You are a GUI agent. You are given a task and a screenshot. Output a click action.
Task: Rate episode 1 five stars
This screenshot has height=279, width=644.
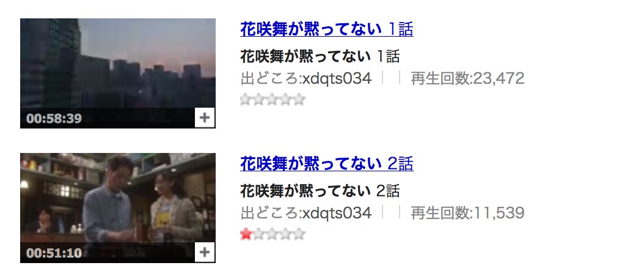tap(299, 99)
